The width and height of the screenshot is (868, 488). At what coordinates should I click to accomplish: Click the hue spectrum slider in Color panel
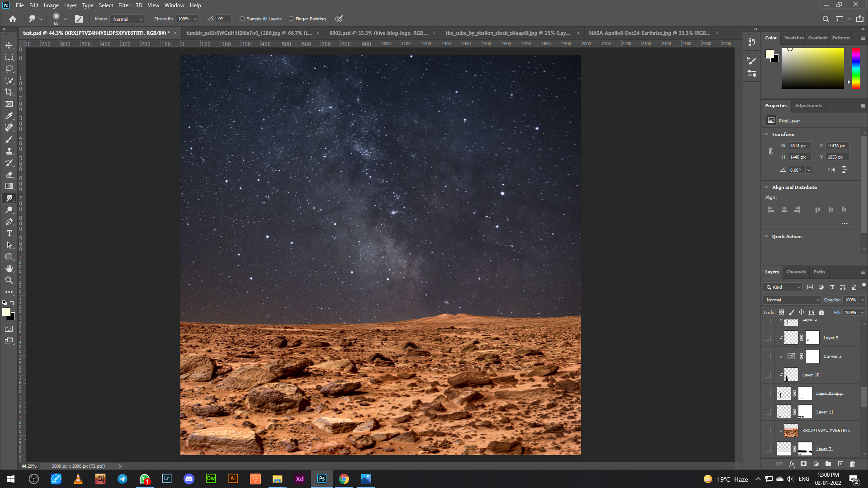(856, 68)
